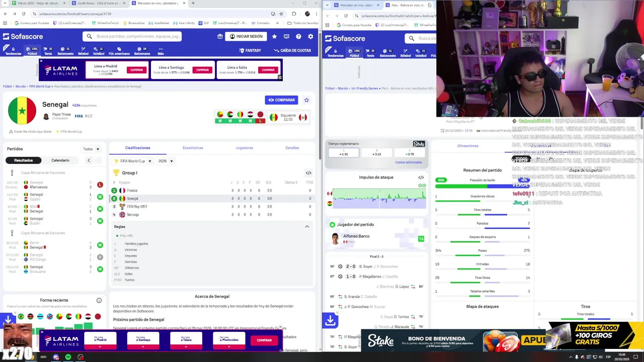Open CAÍDA DE CUOTAS link
Image resolution: width=644 pixels, height=362 pixels.
click(x=292, y=50)
